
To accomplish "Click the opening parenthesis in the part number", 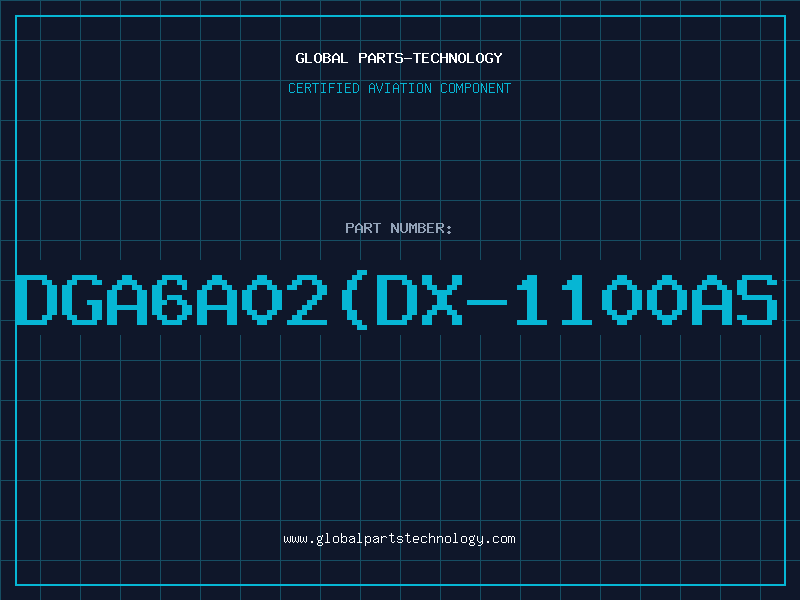I will pos(355,300).
